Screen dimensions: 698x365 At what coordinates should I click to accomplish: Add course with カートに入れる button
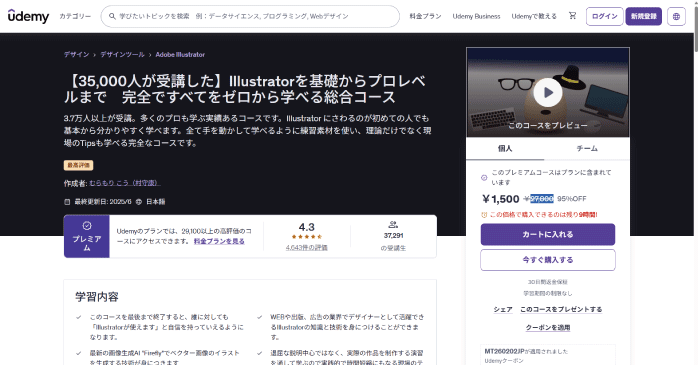click(x=548, y=235)
